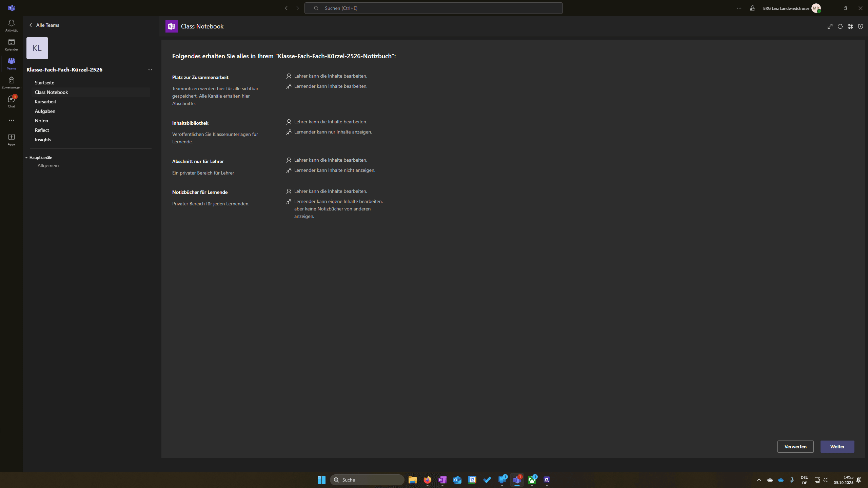Expand more apps ellipsis in left rail
Screen dimensions: 868x488
(x=11, y=120)
